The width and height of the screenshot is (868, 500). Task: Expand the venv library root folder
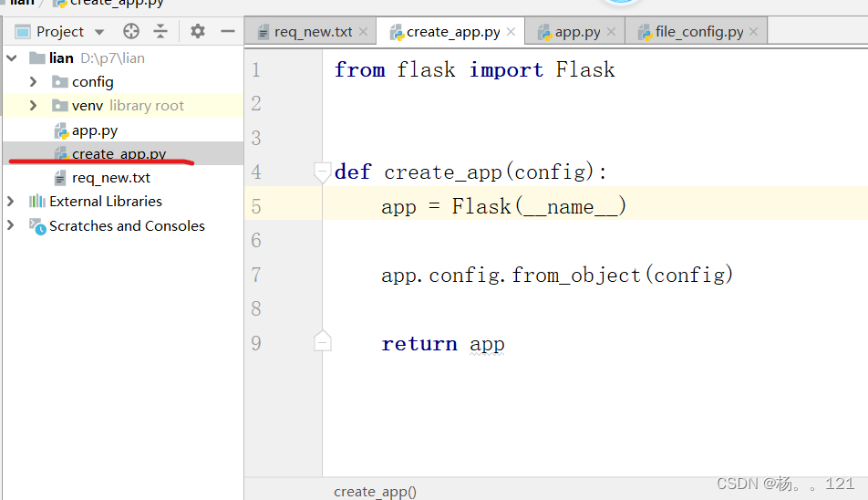(33, 105)
